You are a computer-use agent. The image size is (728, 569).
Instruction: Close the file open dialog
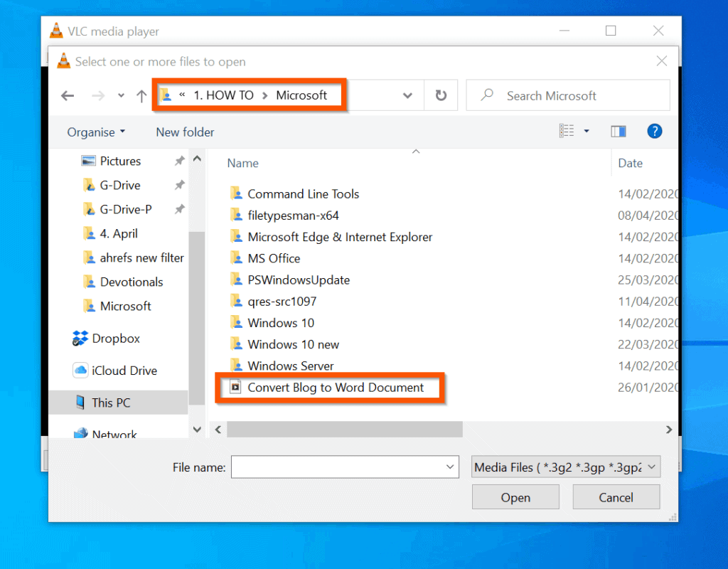[662, 61]
